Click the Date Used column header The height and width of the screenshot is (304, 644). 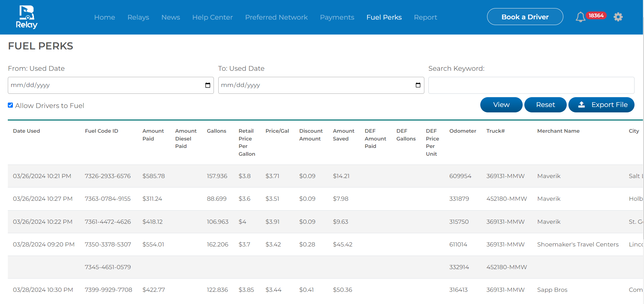[x=26, y=131]
